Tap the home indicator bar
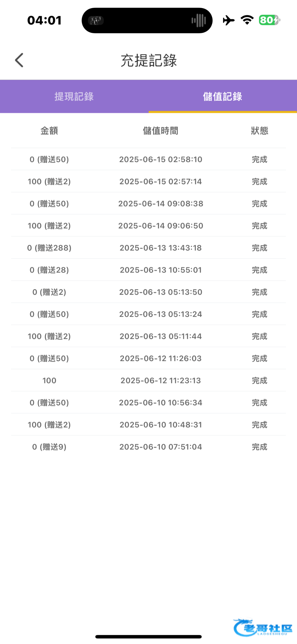Viewport: 297px width, 644px height. pos(148,636)
